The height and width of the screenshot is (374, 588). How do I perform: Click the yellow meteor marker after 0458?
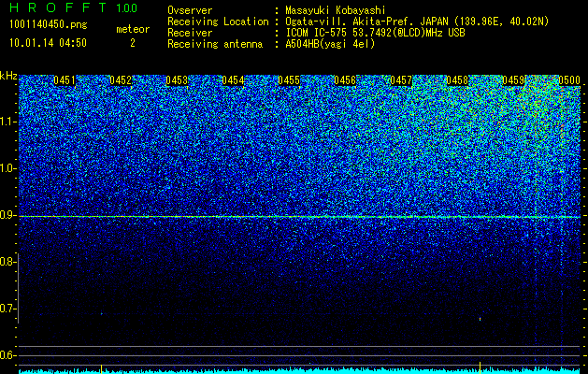click(x=480, y=367)
